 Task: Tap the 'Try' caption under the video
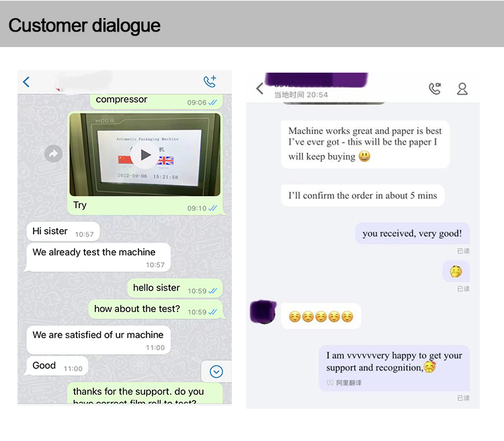point(80,205)
